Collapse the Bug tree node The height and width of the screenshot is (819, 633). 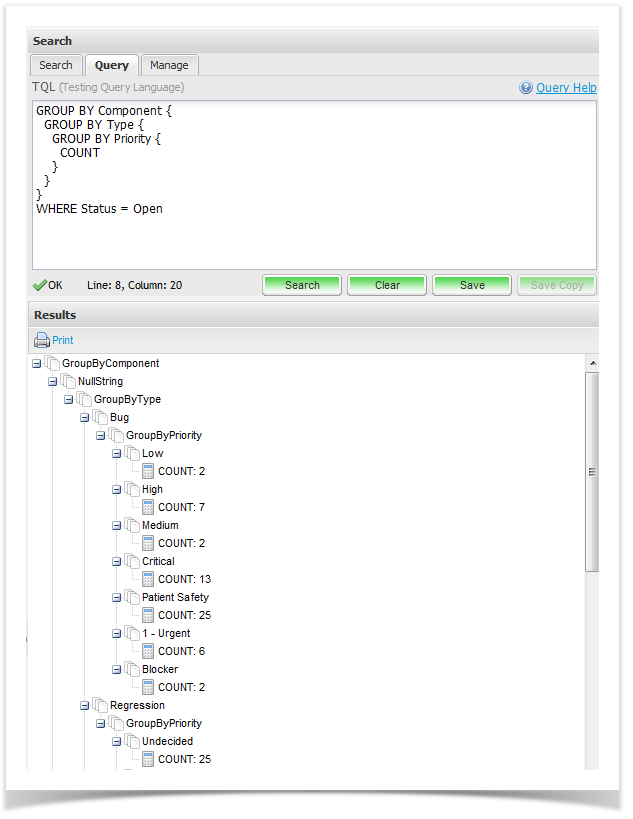point(85,418)
